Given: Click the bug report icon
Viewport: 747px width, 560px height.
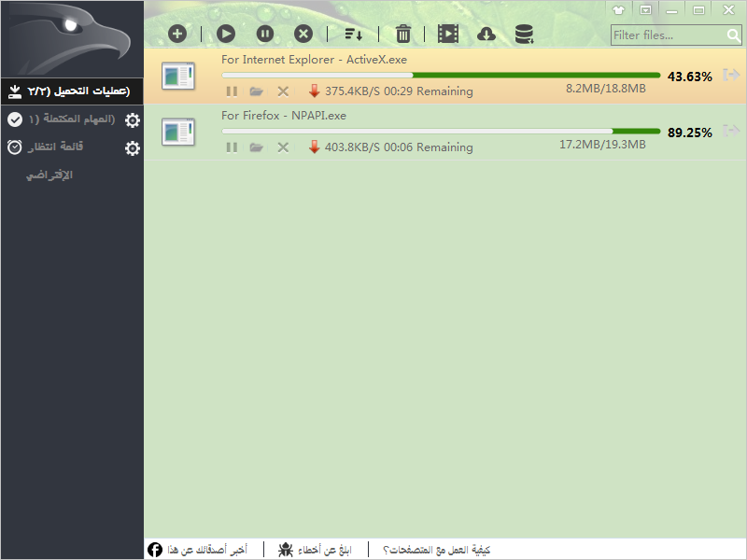Looking at the screenshot, I should pos(286,550).
